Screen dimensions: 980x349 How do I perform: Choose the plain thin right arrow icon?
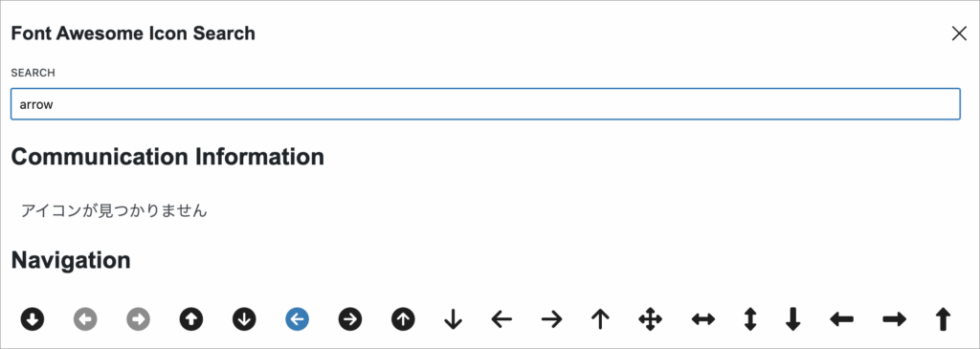(551, 319)
